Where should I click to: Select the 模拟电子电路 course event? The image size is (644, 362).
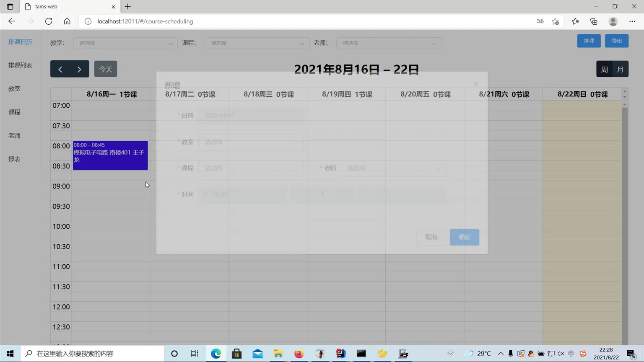[x=110, y=155]
